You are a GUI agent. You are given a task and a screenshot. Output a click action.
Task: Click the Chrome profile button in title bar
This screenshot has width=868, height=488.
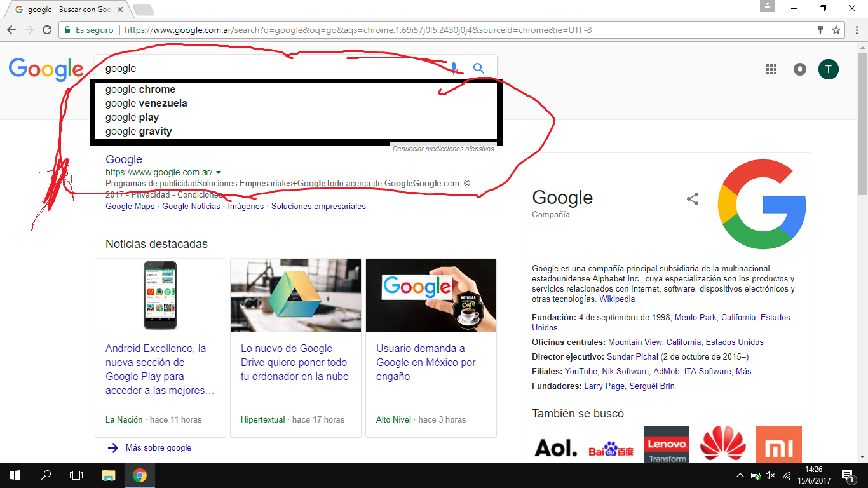point(768,6)
